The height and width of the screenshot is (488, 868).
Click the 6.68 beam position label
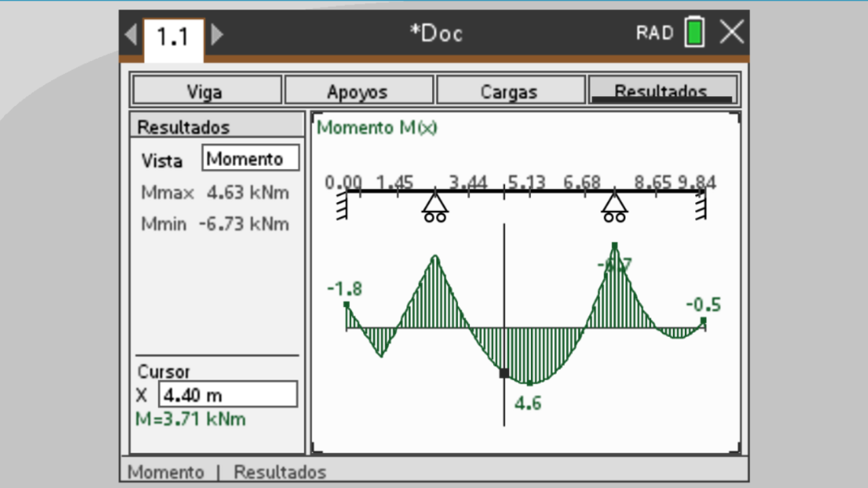tap(582, 182)
